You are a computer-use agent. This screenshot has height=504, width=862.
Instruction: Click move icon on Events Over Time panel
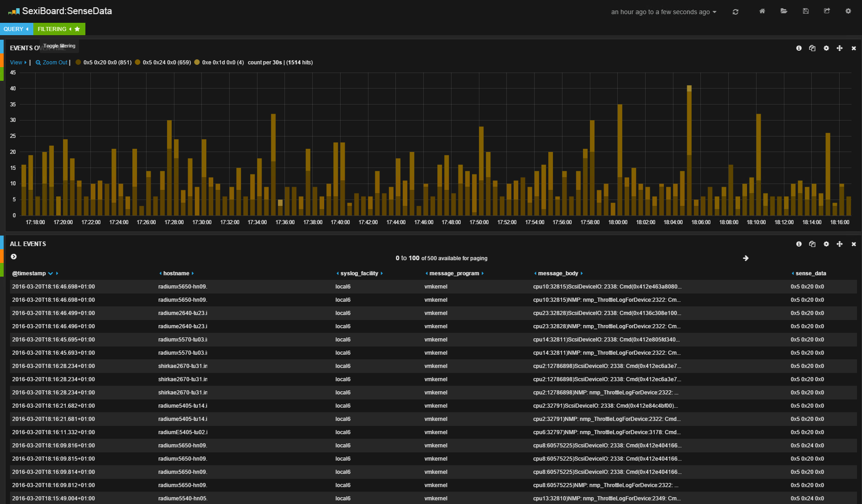pyautogui.click(x=839, y=48)
